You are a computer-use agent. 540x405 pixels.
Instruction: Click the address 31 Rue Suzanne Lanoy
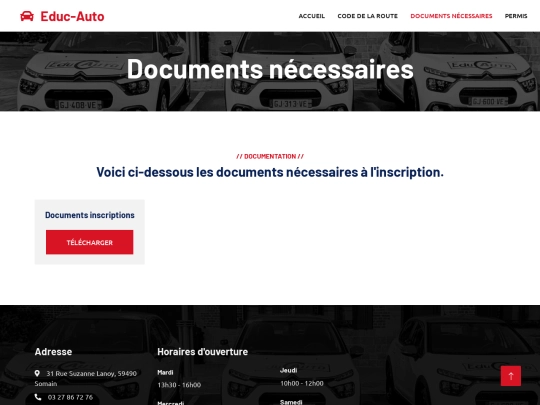tap(86, 378)
